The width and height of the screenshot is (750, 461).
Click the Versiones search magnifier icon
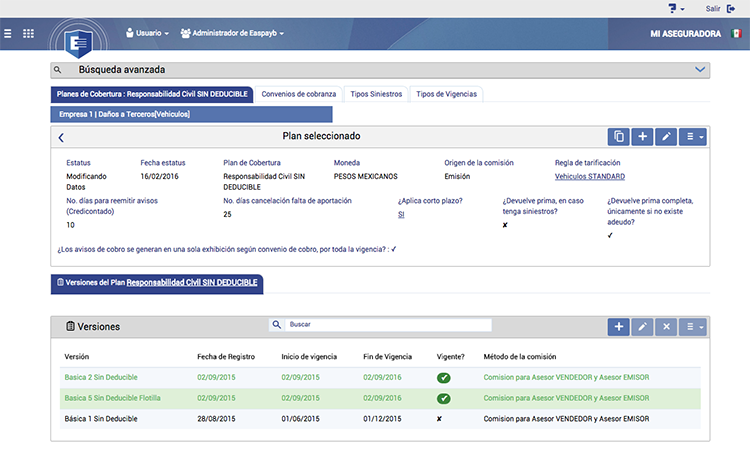(276, 325)
